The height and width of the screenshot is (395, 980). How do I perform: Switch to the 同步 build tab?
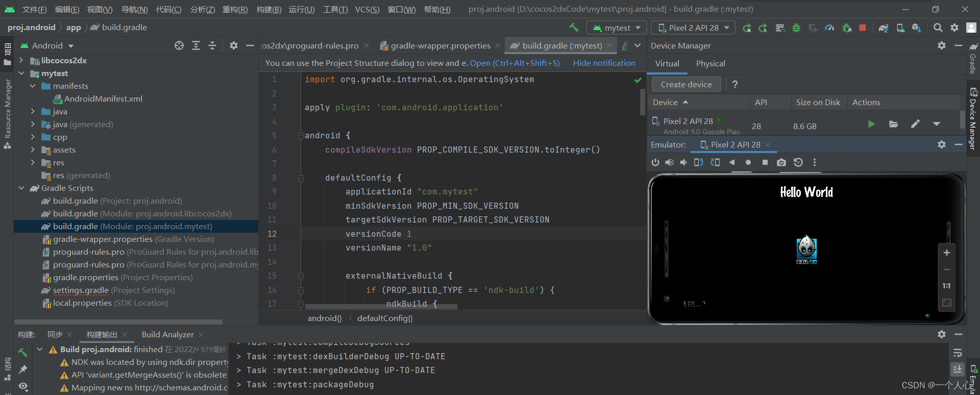[55, 334]
